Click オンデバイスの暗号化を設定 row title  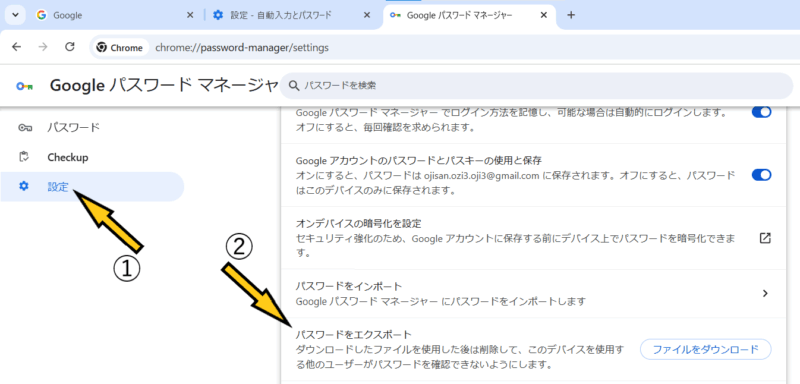click(358, 224)
